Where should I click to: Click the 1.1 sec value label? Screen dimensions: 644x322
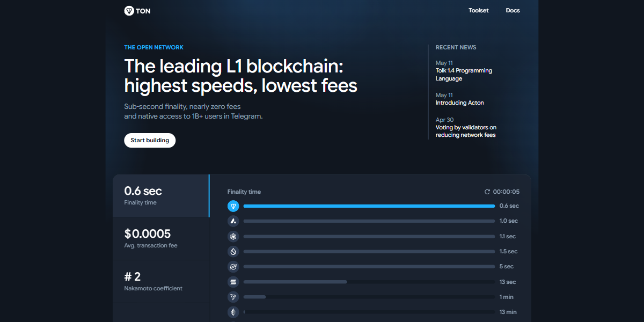[508, 236]
